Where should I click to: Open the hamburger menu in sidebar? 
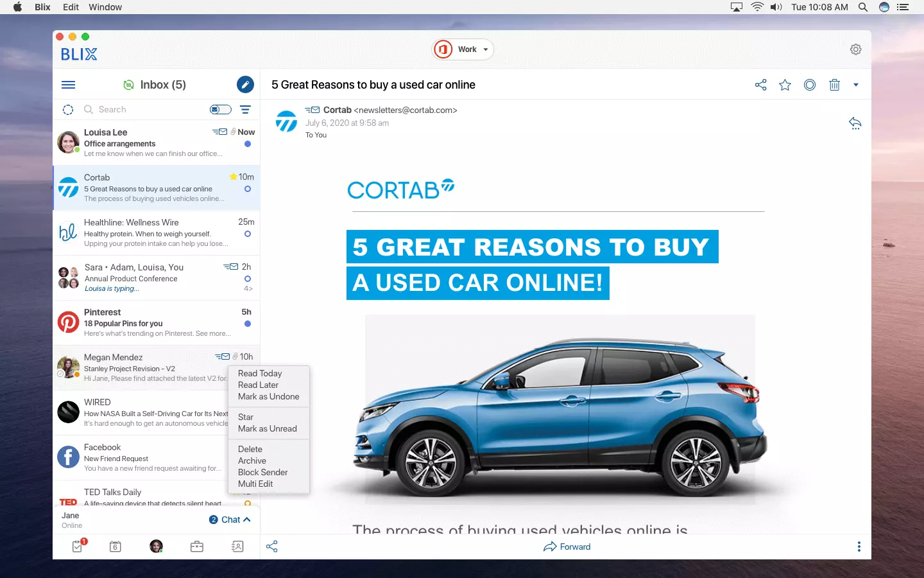coord(68,85)
